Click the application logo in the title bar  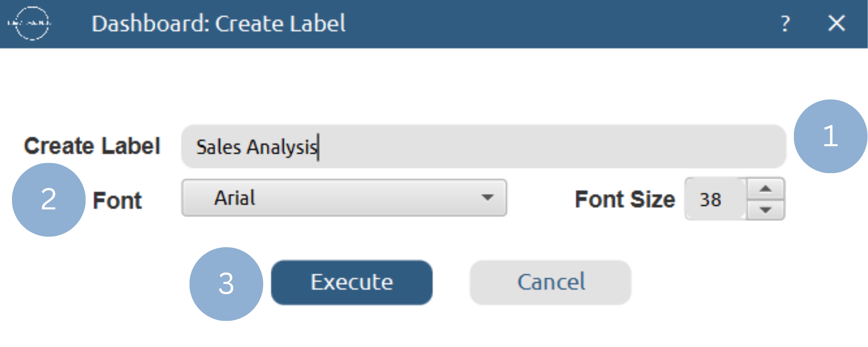click(32, 23)
